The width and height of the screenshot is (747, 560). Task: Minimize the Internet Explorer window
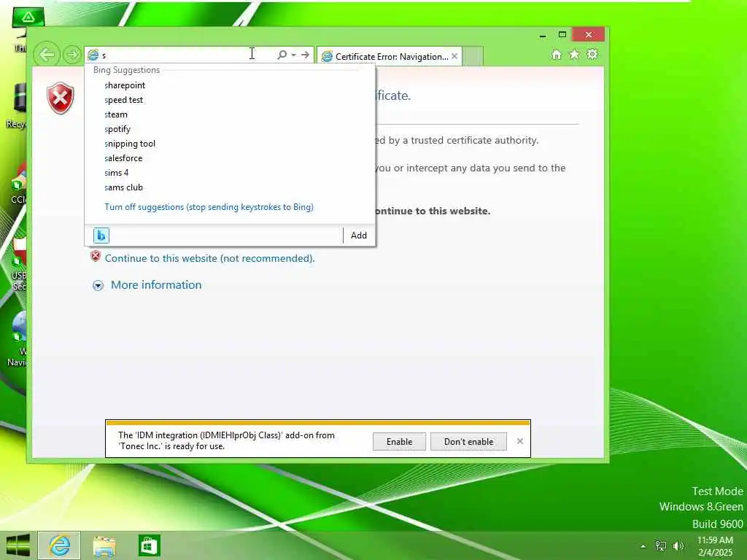pos(543,35)
